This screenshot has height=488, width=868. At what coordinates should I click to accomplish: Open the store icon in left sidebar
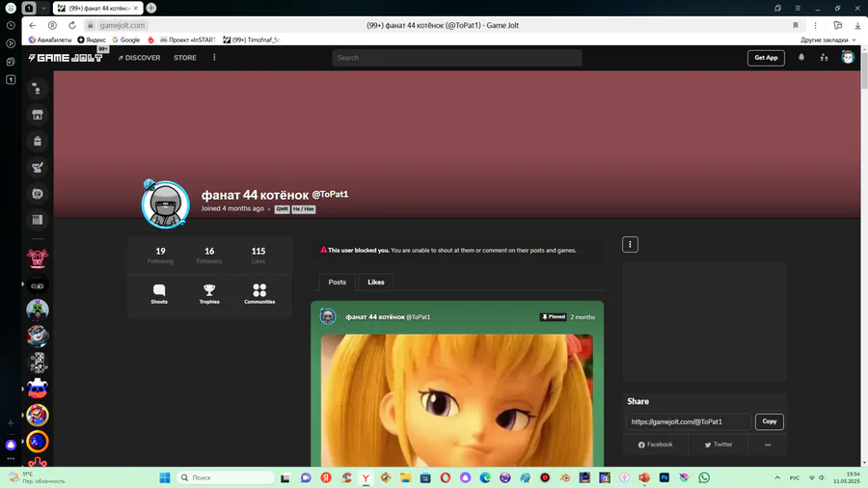point(37,115)
